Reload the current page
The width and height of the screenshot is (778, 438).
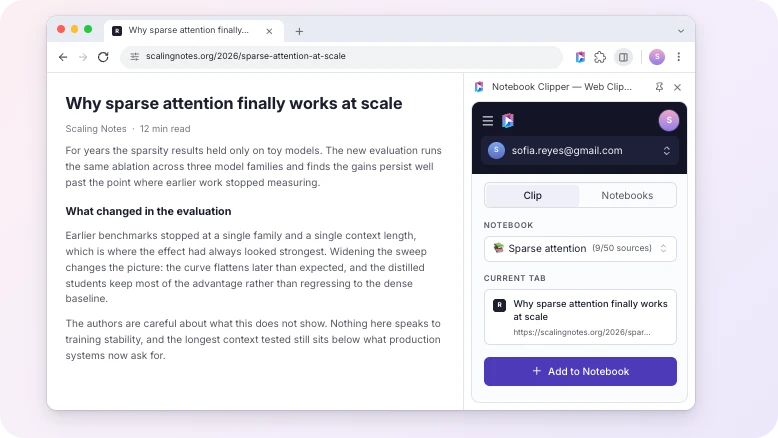click(x=103, y=57)
